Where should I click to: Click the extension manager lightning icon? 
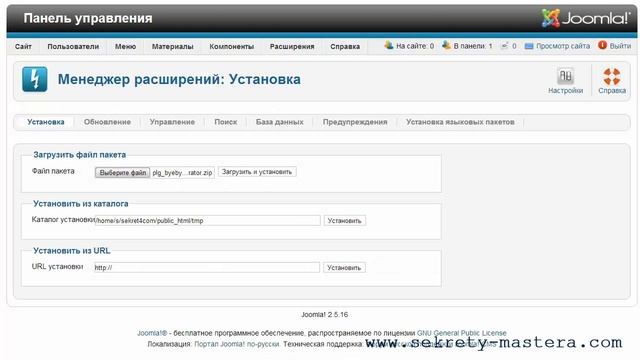pos(35,79)
